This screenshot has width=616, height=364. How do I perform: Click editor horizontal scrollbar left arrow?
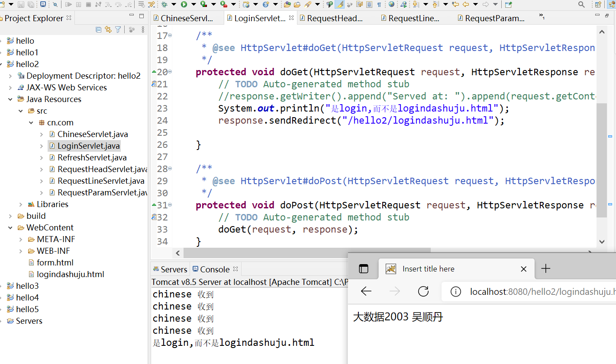pos(177,253)
